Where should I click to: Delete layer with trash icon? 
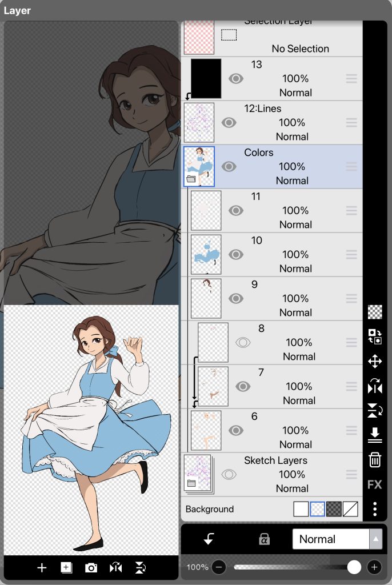[375, 460]
